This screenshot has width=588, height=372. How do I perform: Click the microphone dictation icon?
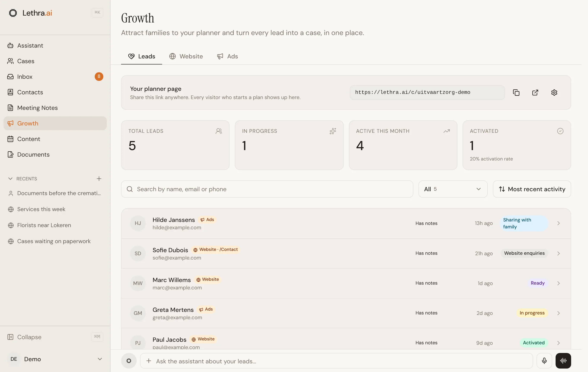click(x=544, y=361)
